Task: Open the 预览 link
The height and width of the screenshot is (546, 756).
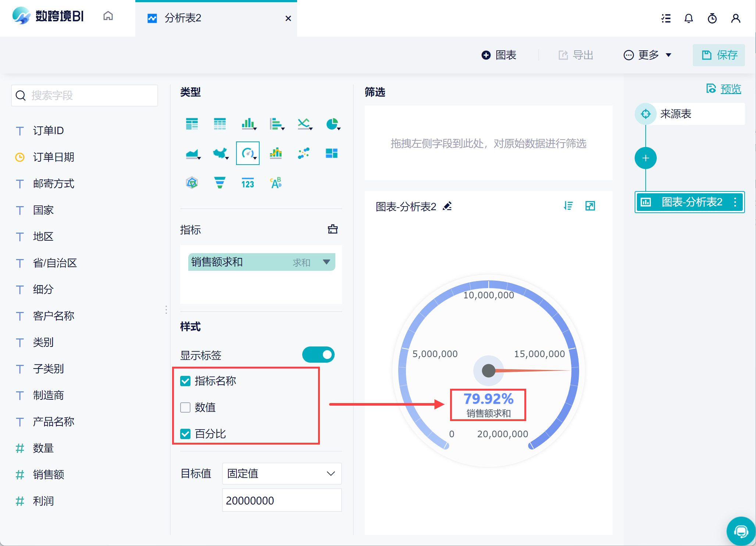Action: click(x=730, y=89)
